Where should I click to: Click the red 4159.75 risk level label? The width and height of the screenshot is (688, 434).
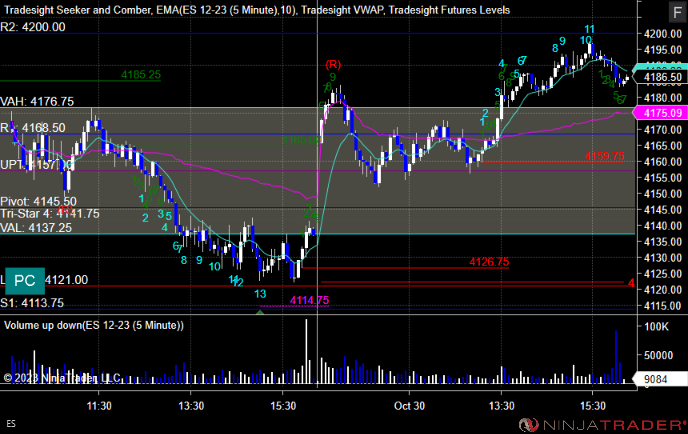[604, 156]
